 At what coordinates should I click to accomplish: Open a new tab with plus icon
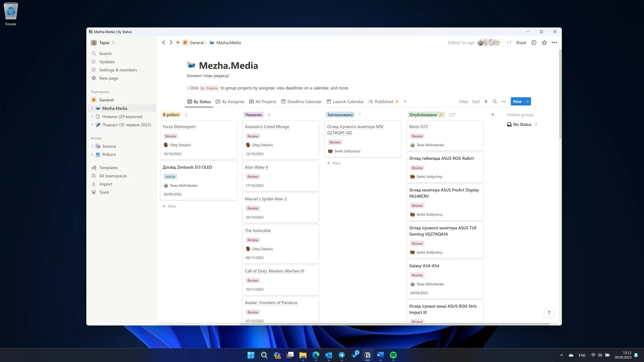(x=178, y=43)
